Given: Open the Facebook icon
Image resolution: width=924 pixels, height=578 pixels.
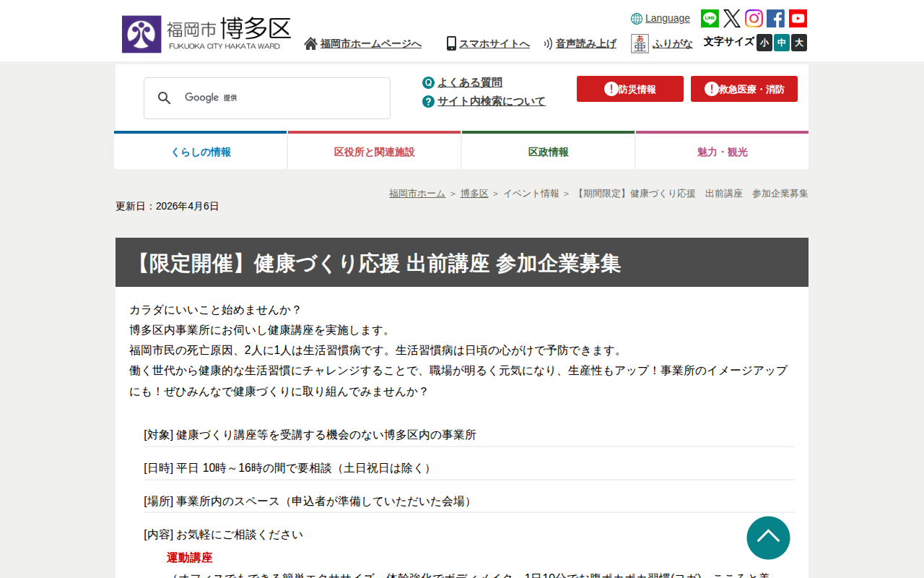Looking at the screenshot, I should (775, 19).
